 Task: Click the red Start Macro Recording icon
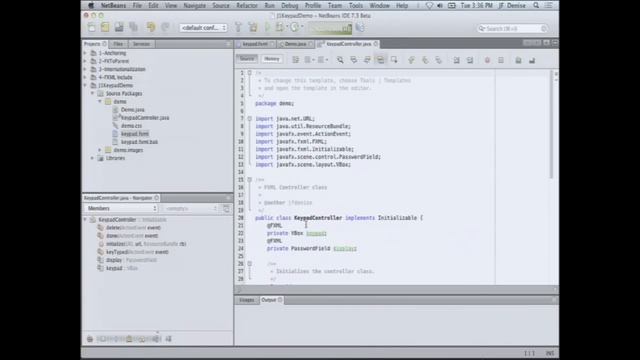(487, 60)
